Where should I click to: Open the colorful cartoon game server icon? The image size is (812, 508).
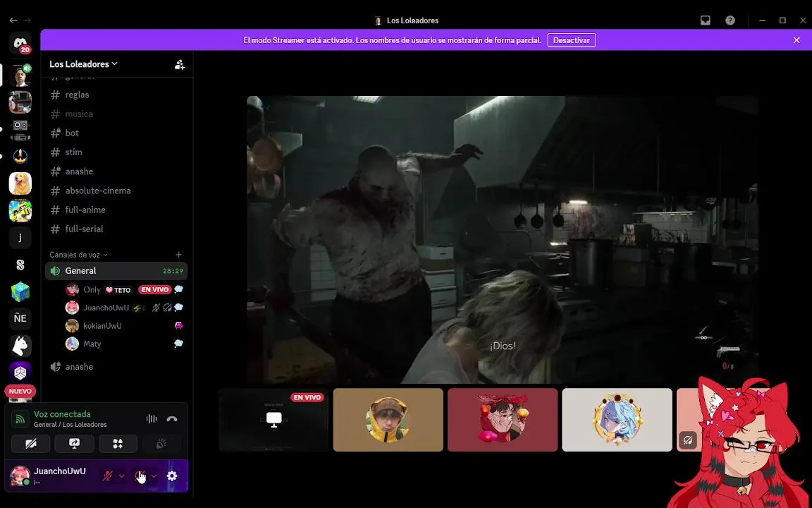click(x=20, y=210)
